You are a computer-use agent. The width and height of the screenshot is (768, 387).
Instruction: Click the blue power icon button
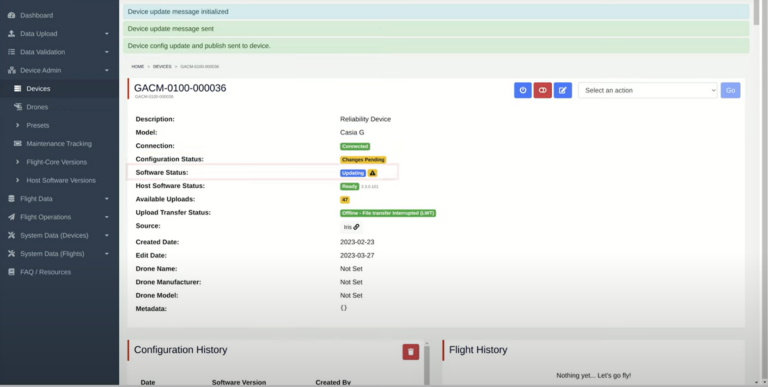tap(523, 90)
